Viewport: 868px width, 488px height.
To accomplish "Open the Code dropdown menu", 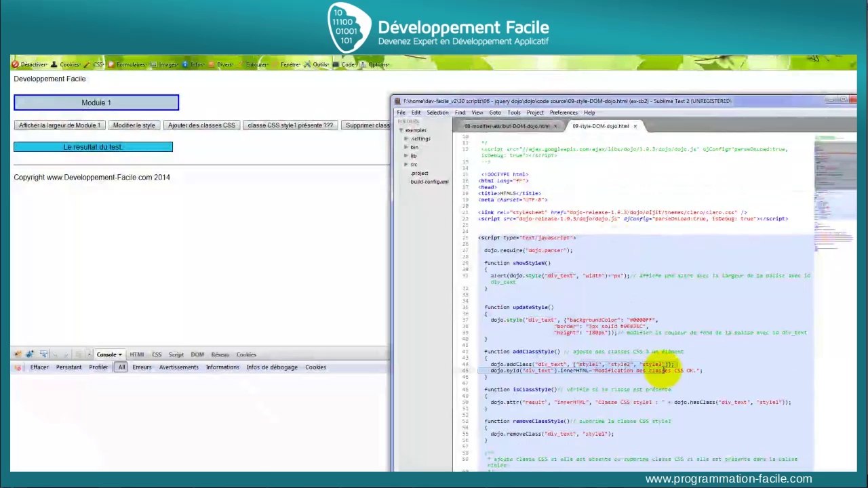I will pyautogui.click(x=346, y=64).
